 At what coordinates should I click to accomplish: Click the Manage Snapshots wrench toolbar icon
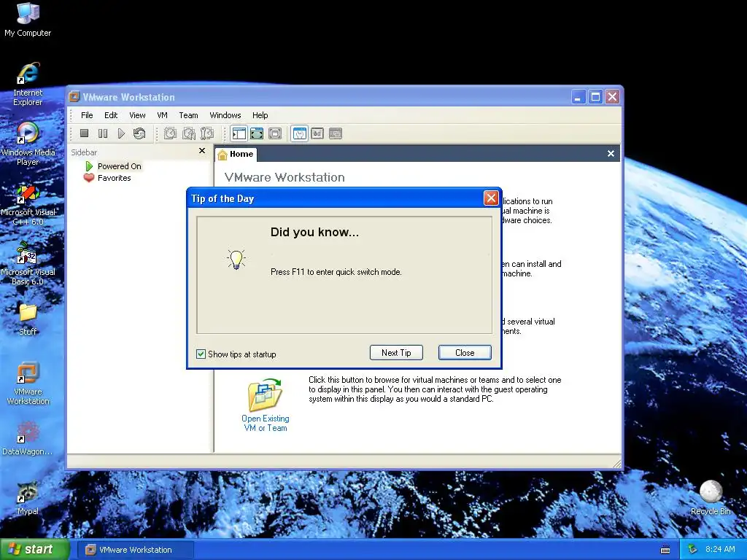click(206, 133)
